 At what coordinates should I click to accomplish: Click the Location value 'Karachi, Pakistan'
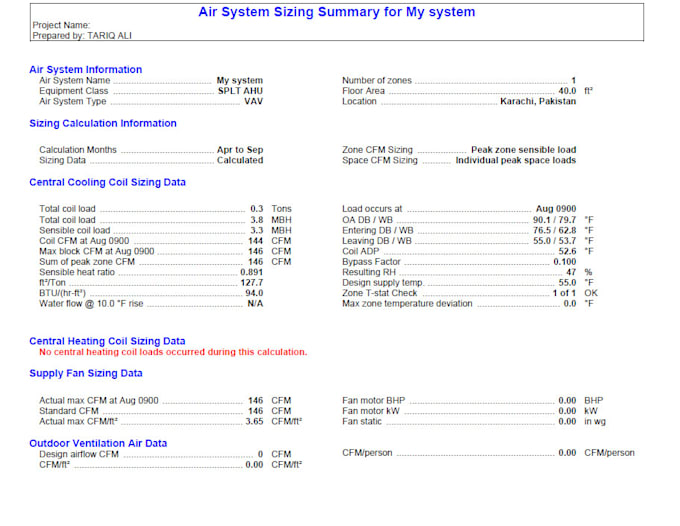click(x=538, y=101)
